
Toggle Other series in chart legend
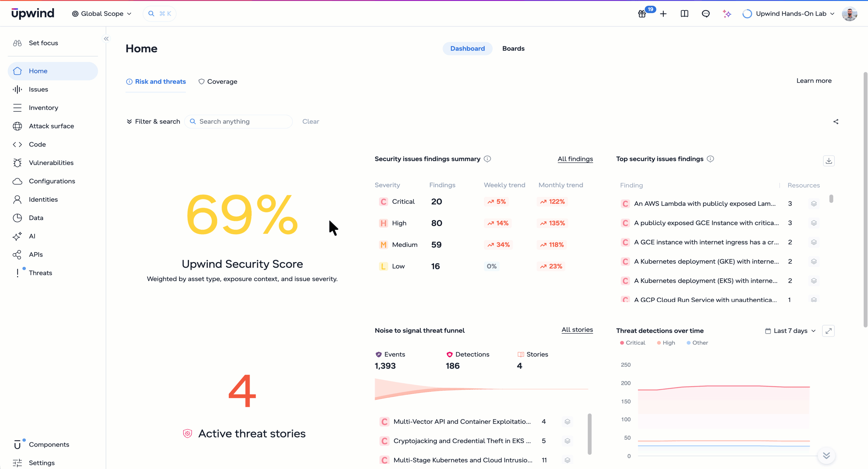click(x=697, y=343)
